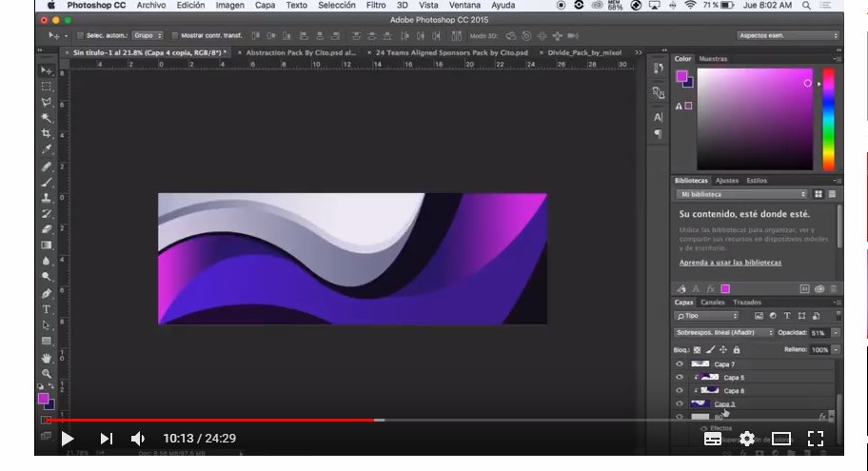Select the Crop tool
Image resolution: width=868 pixels, height=471 pixels.
[47, 133]
